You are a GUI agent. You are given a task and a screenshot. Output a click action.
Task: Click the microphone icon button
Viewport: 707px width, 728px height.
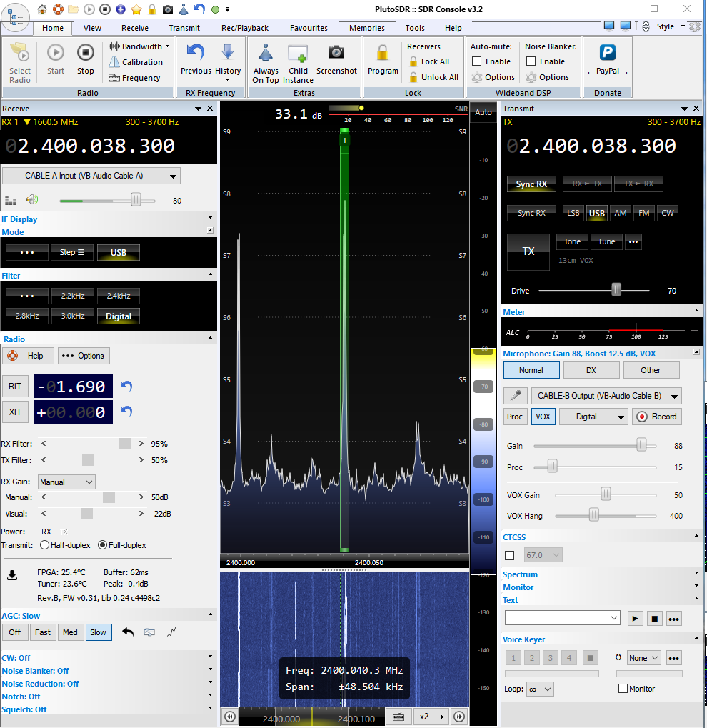click(515, 396)
